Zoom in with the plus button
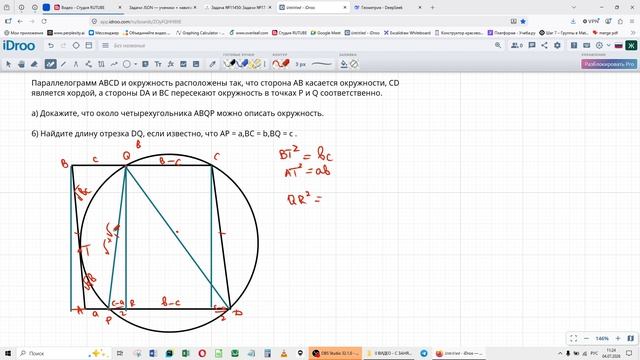640x360 pixels. 618,338
